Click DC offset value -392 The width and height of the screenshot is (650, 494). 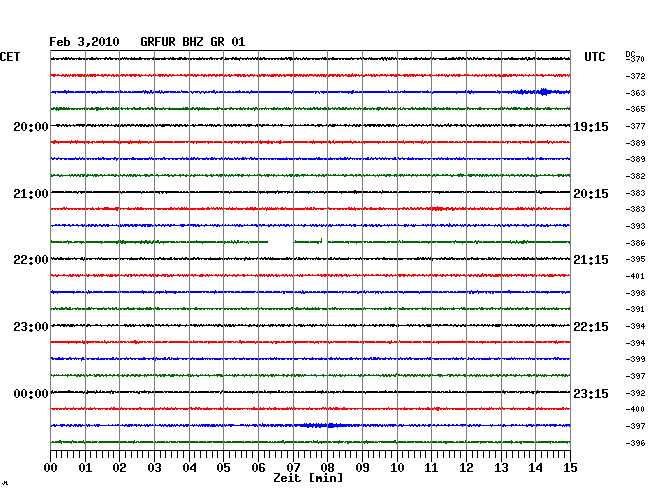635,393
